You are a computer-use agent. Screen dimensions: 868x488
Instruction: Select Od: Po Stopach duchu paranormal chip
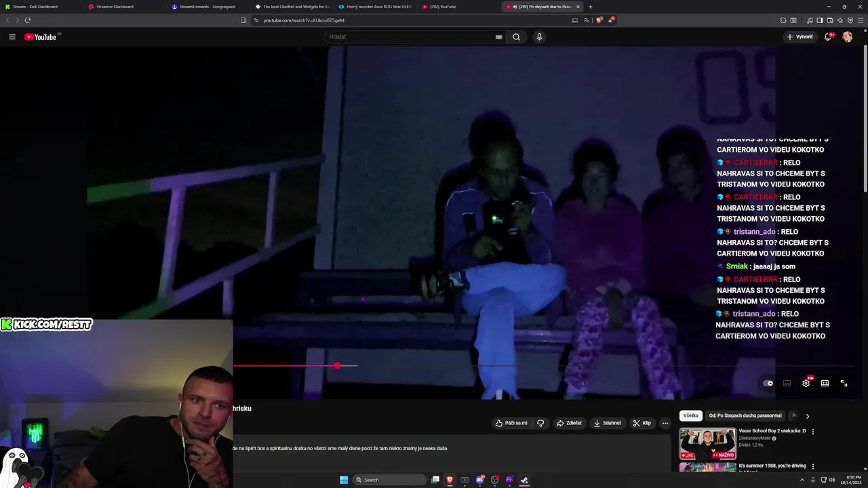[745, 415]
